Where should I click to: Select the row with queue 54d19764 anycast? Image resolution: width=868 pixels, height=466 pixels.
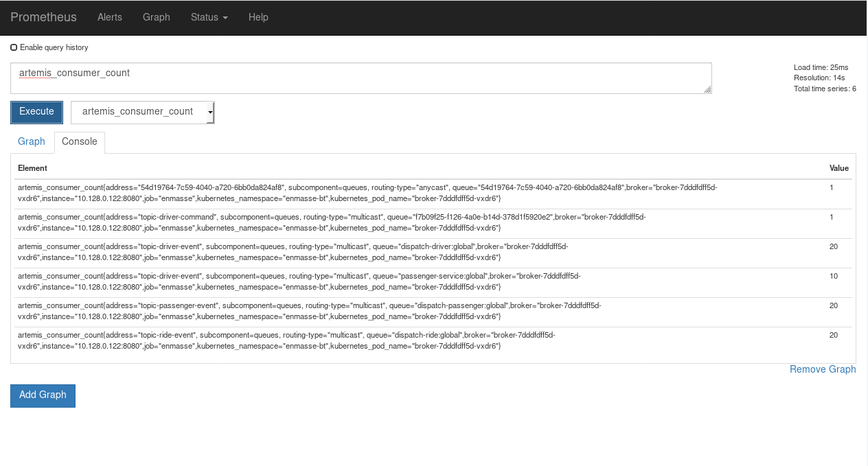tap(433, 194)
